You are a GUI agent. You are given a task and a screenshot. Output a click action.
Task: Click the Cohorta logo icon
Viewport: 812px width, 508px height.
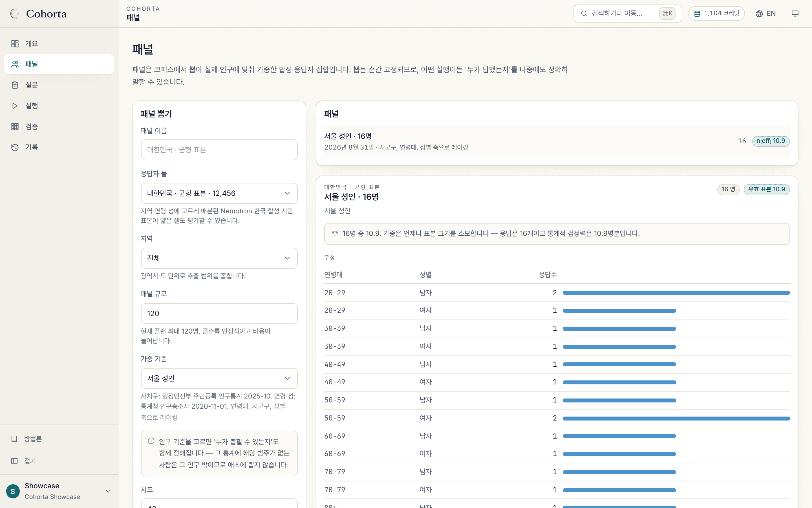point(14,14)
